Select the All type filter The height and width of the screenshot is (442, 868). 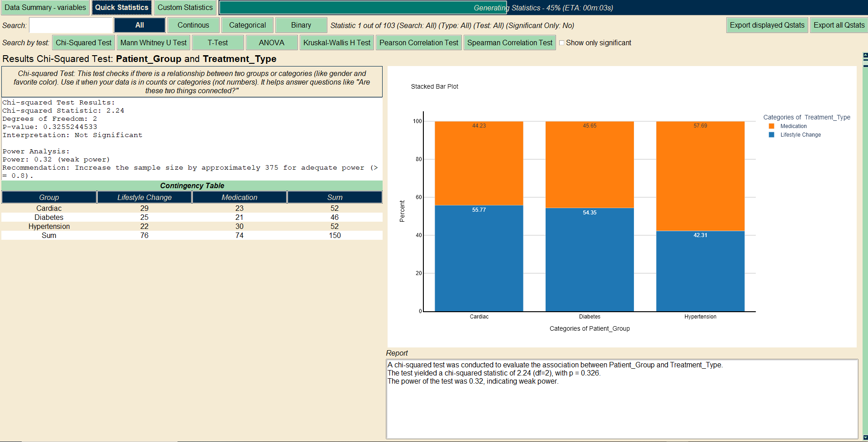tap(139, 25)
